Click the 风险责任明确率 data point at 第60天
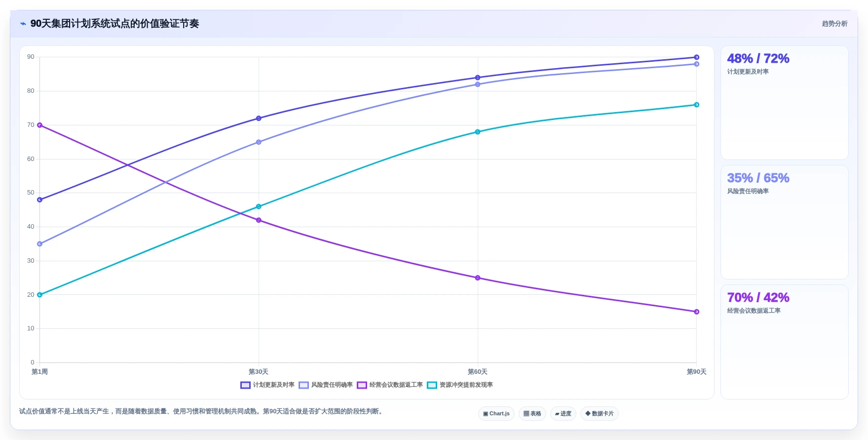This screenshot has height=440, width=868. point(478,84)
